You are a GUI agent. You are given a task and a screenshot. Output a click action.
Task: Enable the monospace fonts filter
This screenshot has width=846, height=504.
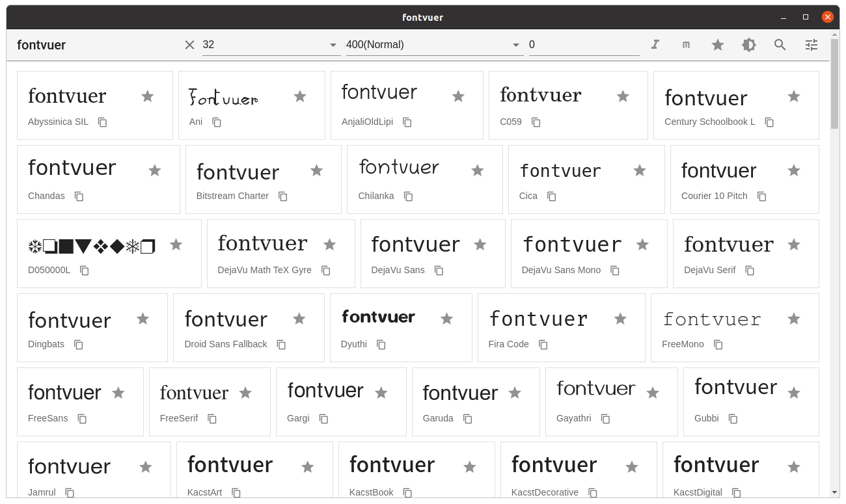(x=686, y=44)
